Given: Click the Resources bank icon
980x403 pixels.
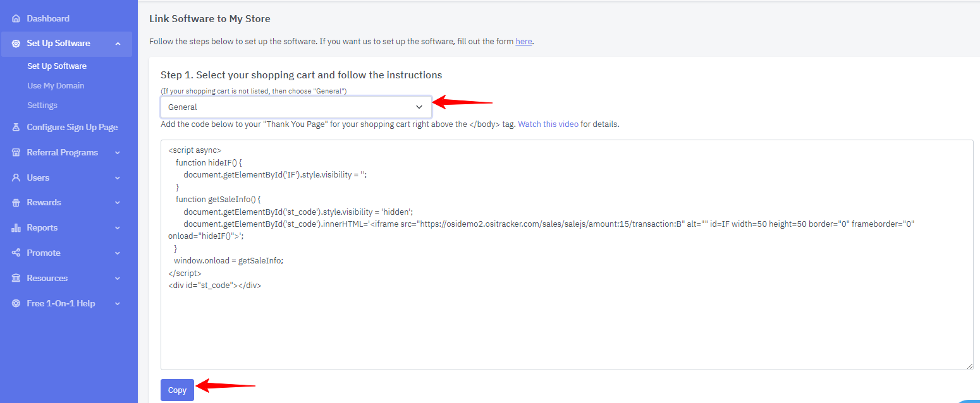Looking at the screenshot, I should pos(16,279).
